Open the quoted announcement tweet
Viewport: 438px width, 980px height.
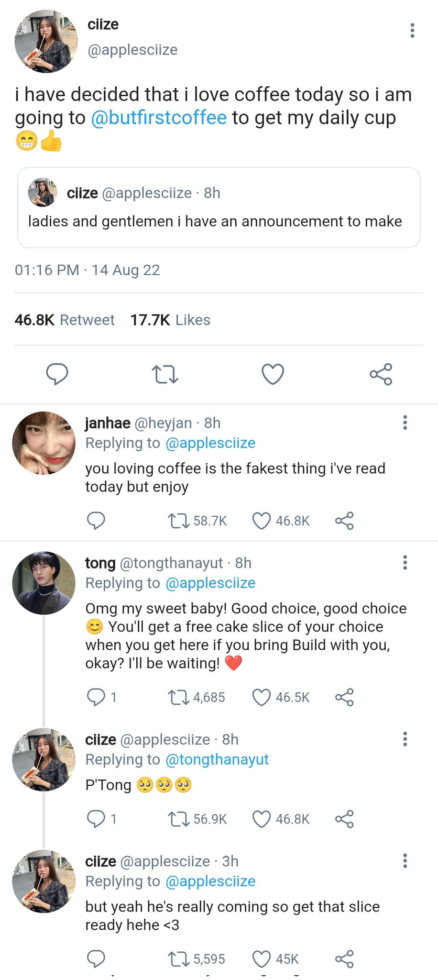[x=219, y=207]
